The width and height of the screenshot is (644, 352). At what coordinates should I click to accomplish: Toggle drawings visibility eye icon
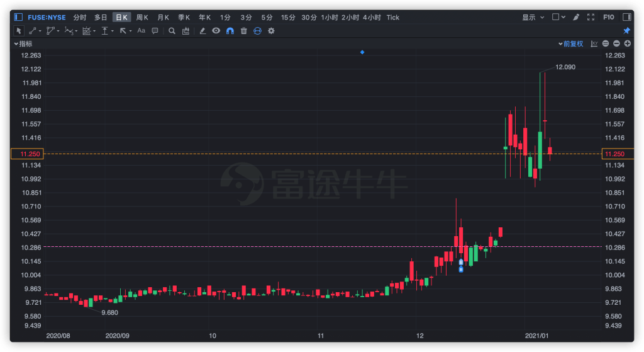[216, 30]
